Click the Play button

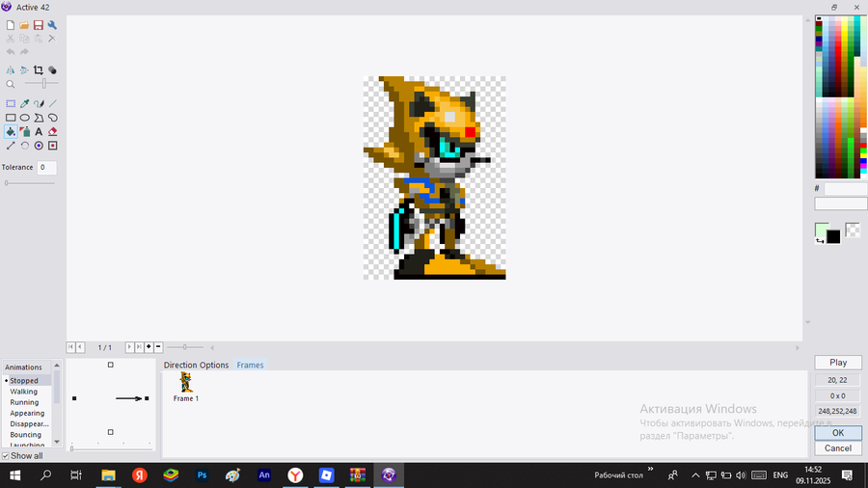(838, 363)
